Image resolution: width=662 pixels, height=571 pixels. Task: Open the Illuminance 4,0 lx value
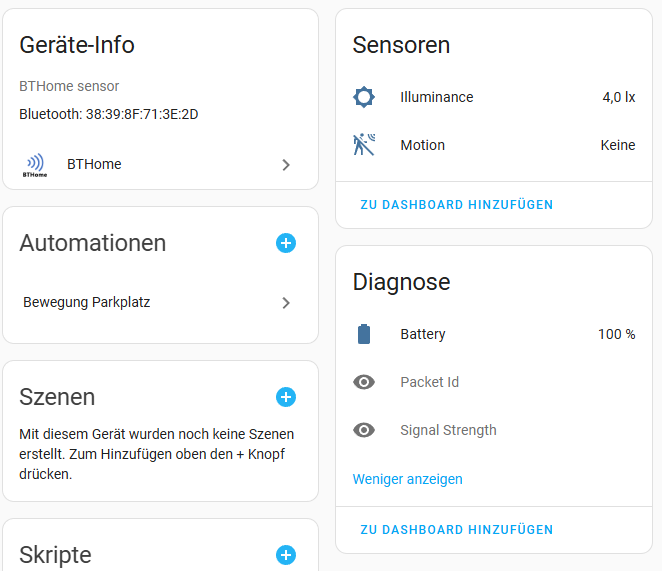point(618,97)
